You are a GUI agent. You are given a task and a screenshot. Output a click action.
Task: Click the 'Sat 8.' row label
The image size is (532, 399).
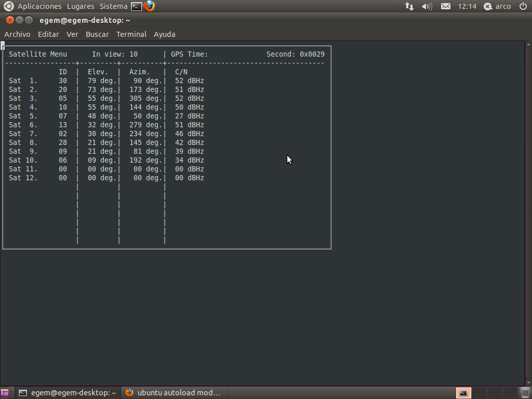click(x=23, y=142)
